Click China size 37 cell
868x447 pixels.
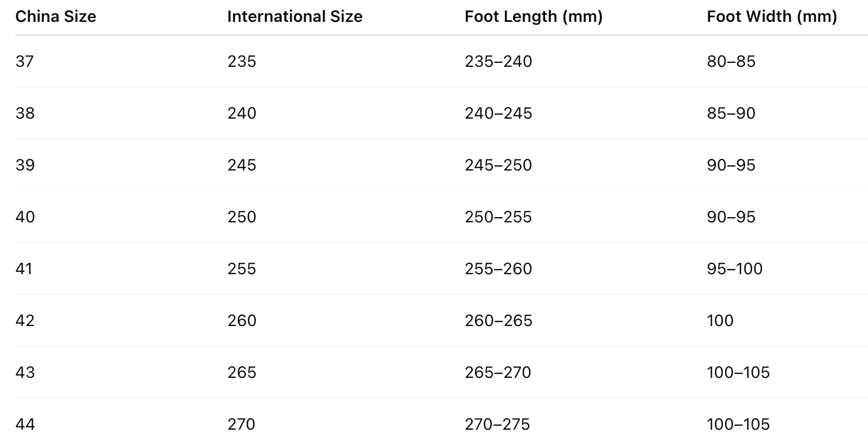(x=25, y=61)
